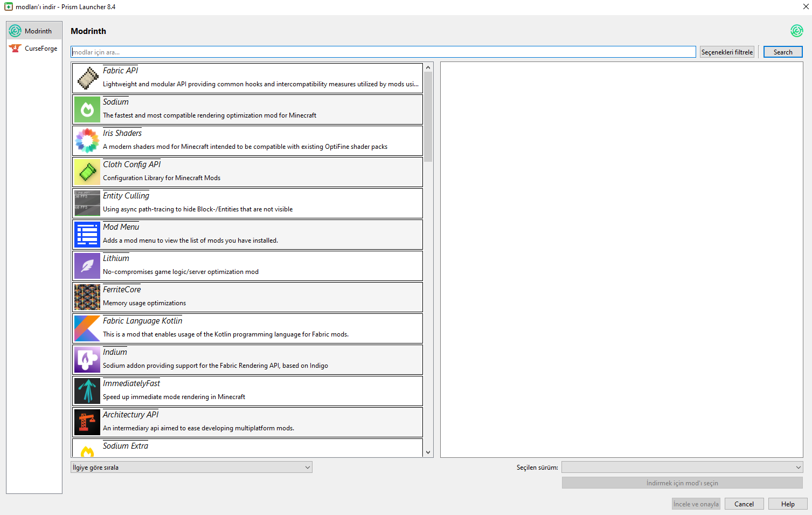The width and height of the screenshot is (812, 515).
Task: Click the mod list scroll up arrow
Action: (428, 67)
